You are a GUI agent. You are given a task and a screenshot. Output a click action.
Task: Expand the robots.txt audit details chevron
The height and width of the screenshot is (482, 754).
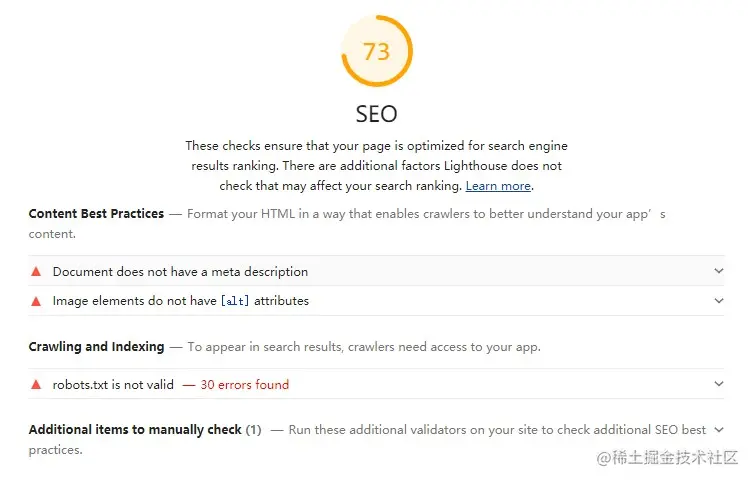[718, 384]
